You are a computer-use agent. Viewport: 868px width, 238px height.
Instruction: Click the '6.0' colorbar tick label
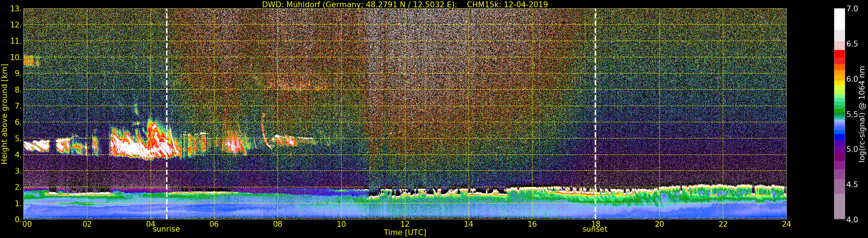pyautogui.click(x=852, y=79)
